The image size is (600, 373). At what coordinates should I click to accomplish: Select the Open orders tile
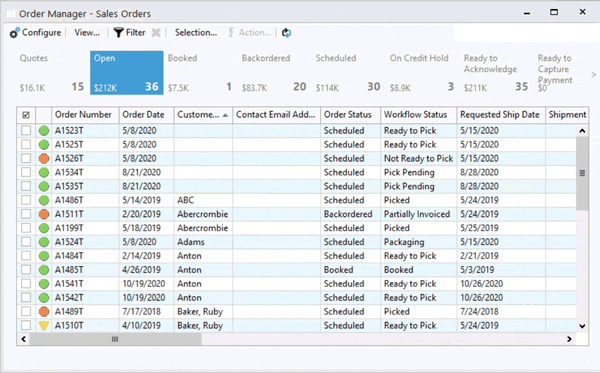tap(127, 73)
